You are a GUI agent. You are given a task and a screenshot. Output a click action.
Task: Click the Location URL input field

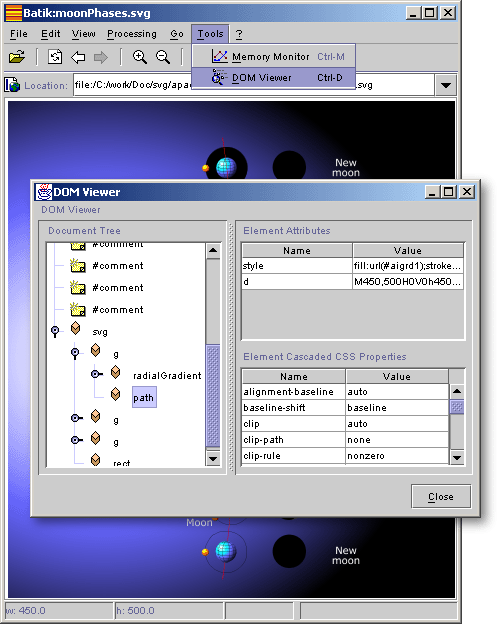(x=254, y=85)
